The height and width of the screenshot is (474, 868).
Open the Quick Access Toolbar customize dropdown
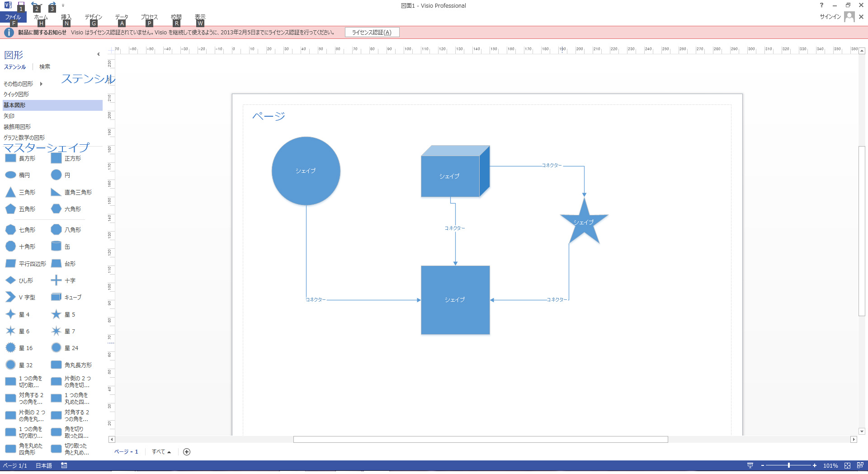pyautogui.click(x=63, y=5)
